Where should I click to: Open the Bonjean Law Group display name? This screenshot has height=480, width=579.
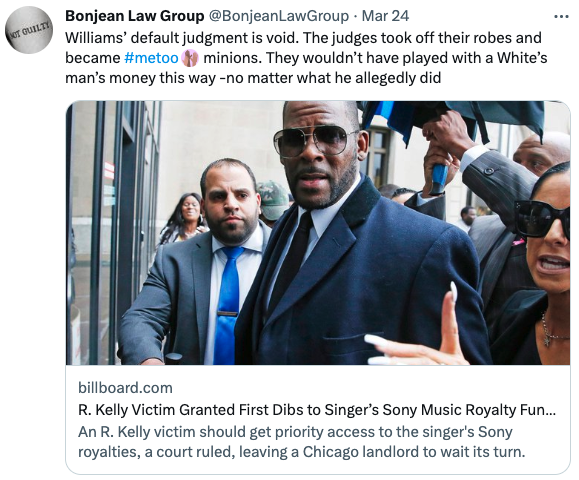pyautogui.click(x=134, y=16)
